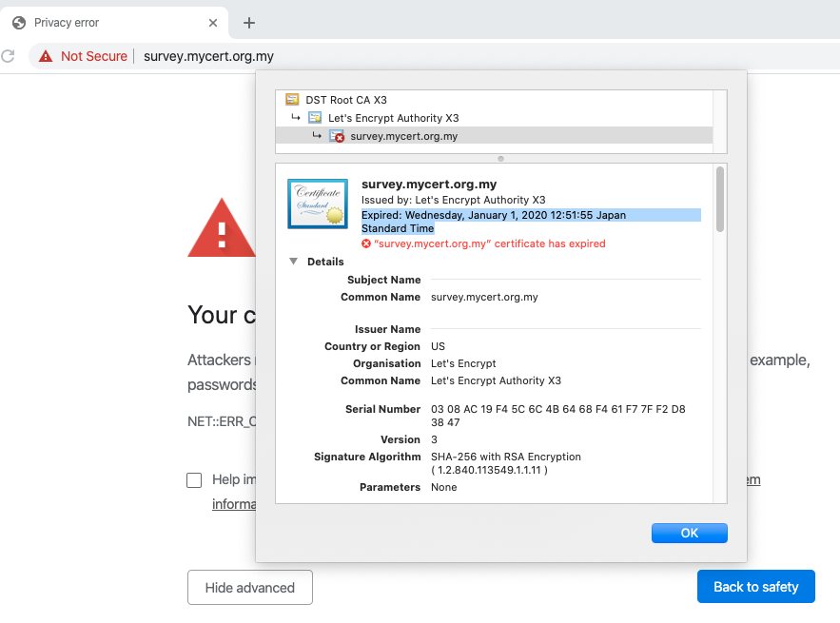
Task: Click the Subject Common Name value survey.mycert.org.my
Action: click(484, 297)
